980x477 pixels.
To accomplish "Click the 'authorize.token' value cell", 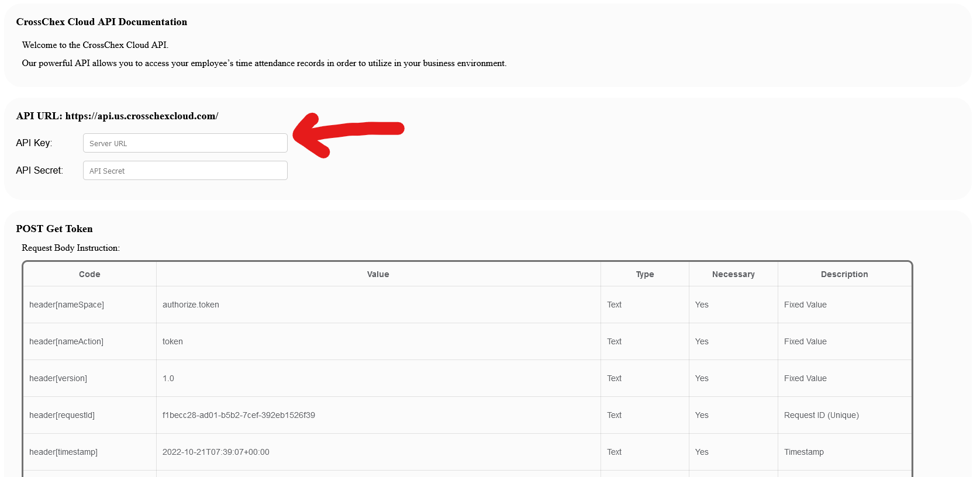I will 378,305.
